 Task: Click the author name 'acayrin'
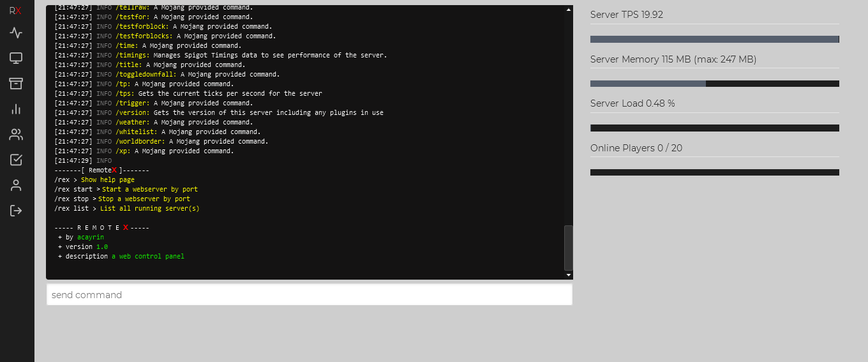pyautogui.click(x=91, y=237)
